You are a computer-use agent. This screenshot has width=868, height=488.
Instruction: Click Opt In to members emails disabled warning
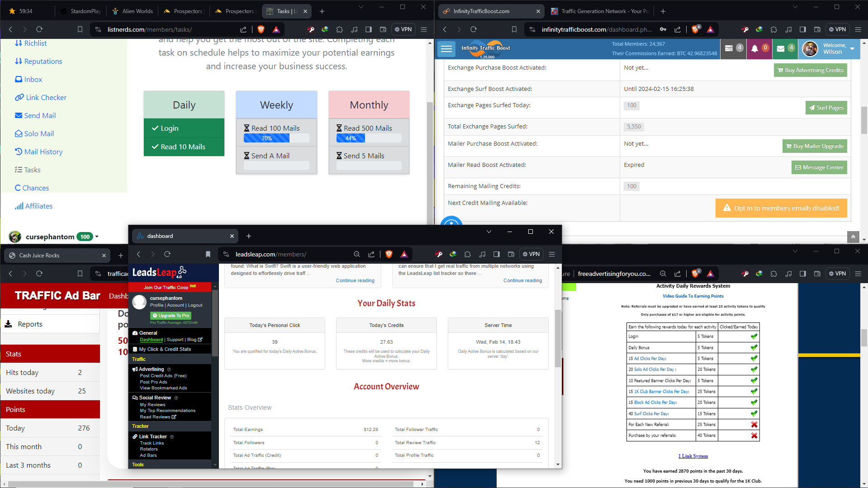(781, 208)
